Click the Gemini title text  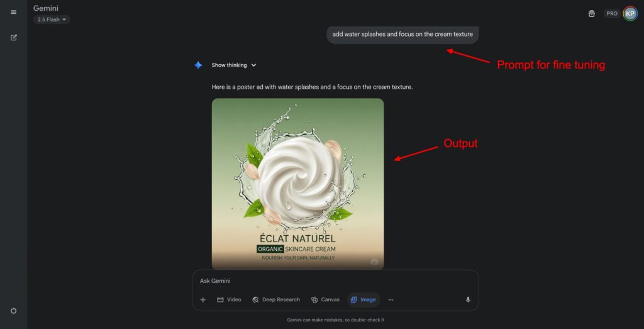click(46, 8)
